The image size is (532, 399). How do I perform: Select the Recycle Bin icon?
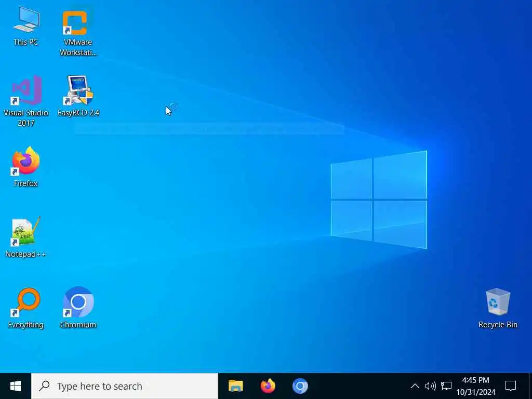tap(498, 308)
